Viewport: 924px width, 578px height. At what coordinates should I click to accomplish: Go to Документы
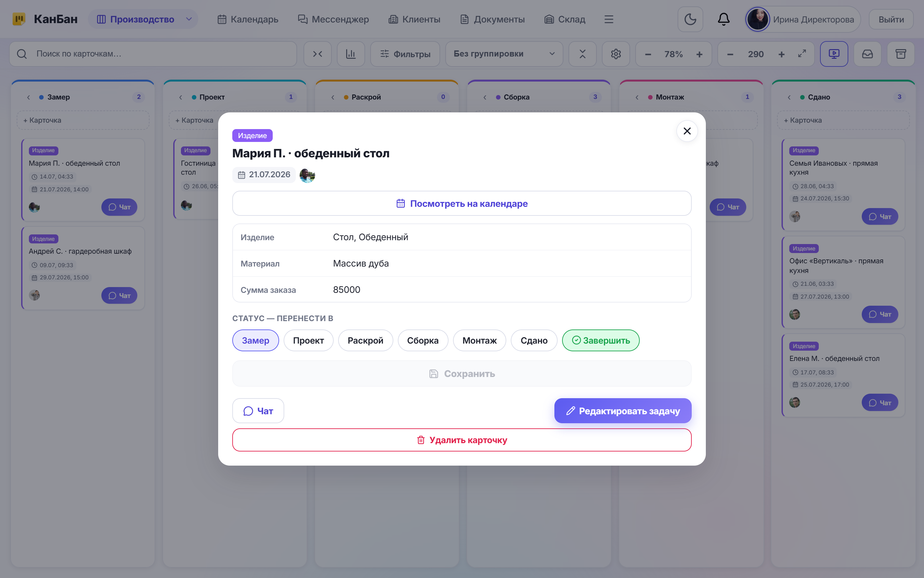pos(492,19)
